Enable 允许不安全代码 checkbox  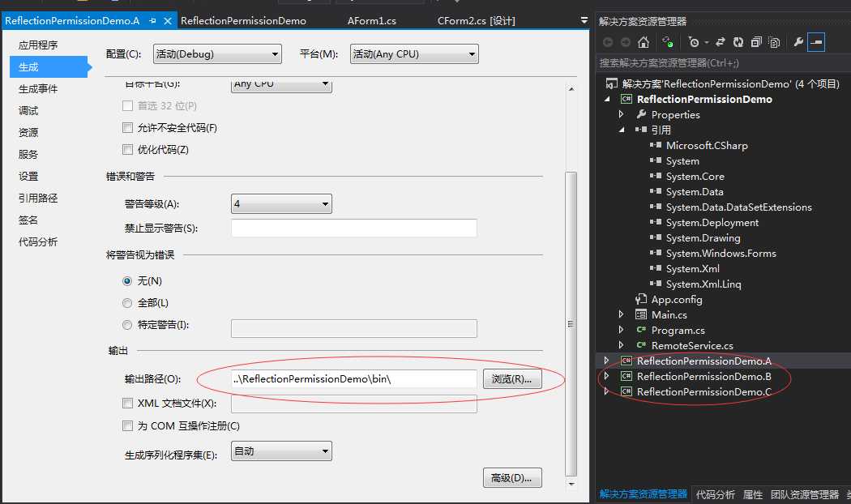click(127, 127)
